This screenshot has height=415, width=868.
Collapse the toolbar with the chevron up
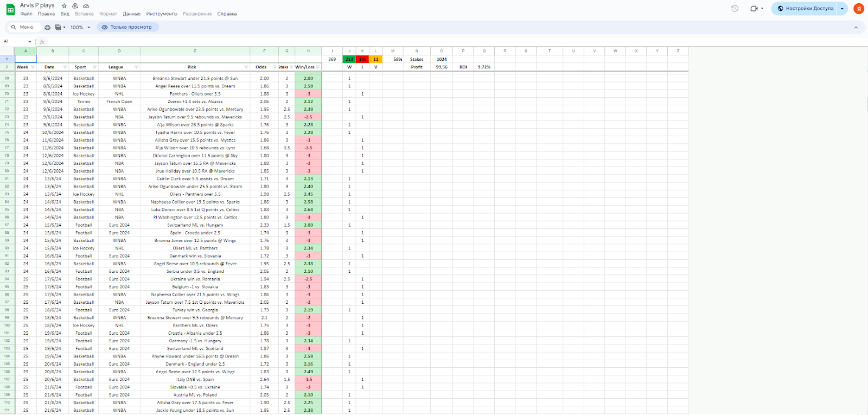coord(856,27)
